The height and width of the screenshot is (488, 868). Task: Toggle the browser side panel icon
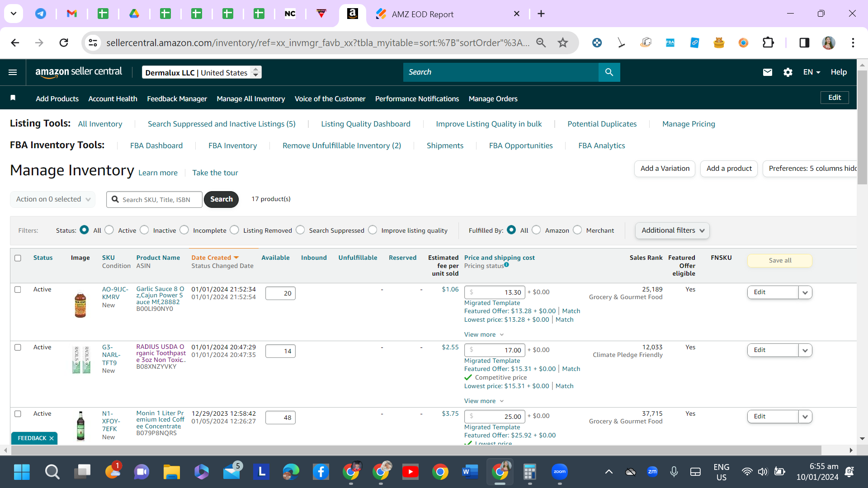(804, 42)
